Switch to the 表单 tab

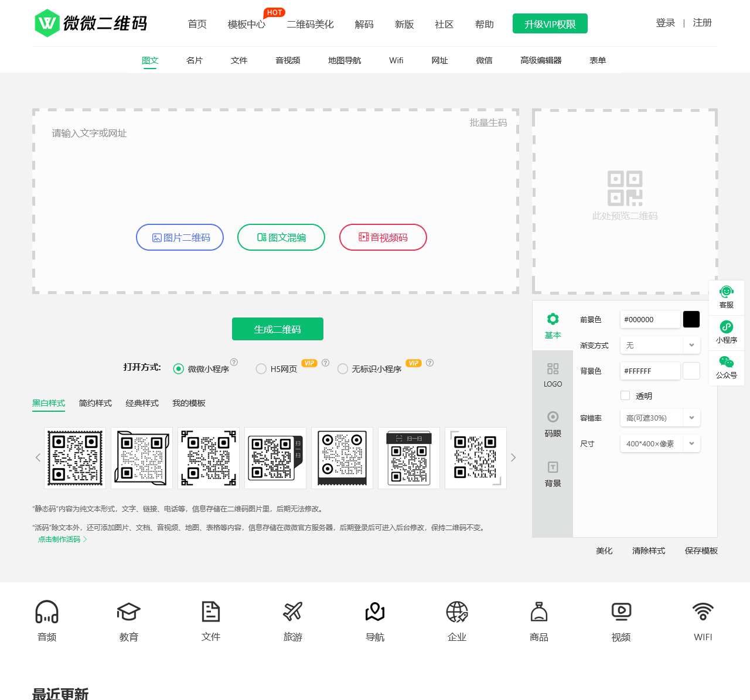pyautogui.click(x=598, y=60)
